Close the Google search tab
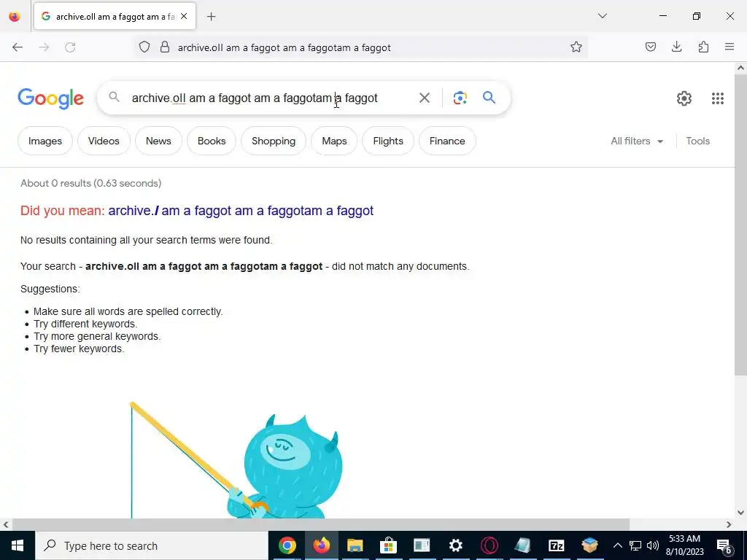The height and width of the screenshot is (560, 747). 184,16
